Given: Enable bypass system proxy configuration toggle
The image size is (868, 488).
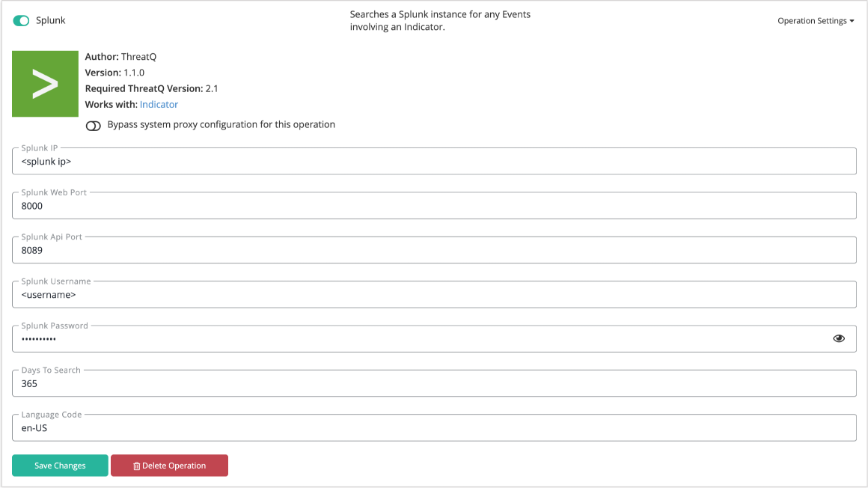Looking at the screenshot, I should (x=93, y=126).
